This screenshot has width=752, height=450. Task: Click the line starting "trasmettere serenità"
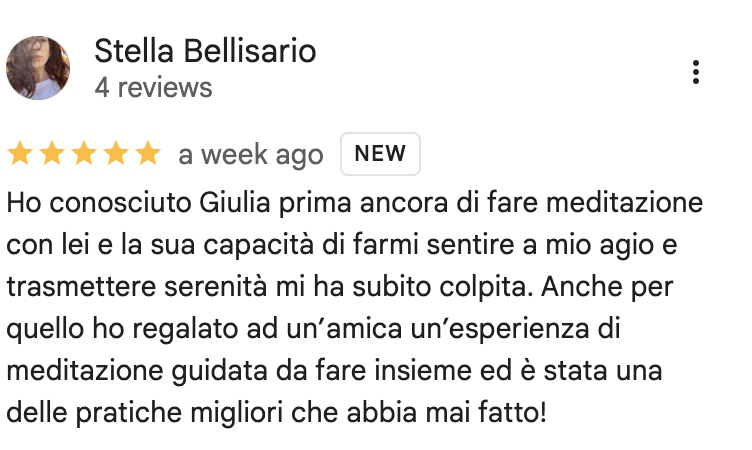[x=340, y=287]
